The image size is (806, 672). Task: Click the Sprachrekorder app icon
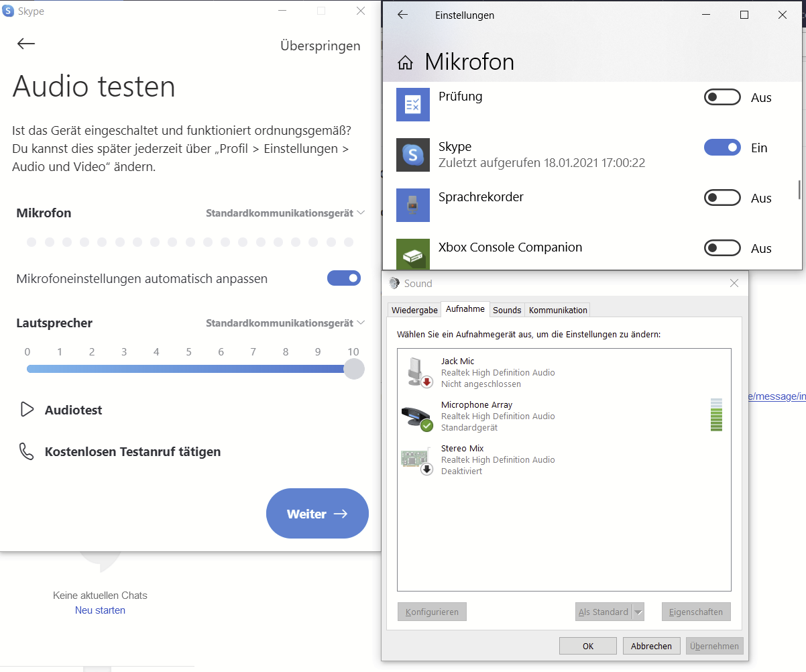point(413,205)
